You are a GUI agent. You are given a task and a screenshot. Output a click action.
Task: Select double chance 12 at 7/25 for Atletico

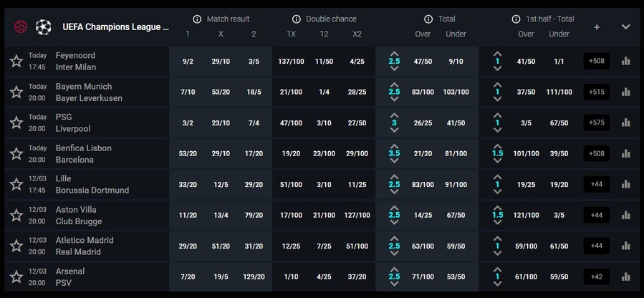324,246
